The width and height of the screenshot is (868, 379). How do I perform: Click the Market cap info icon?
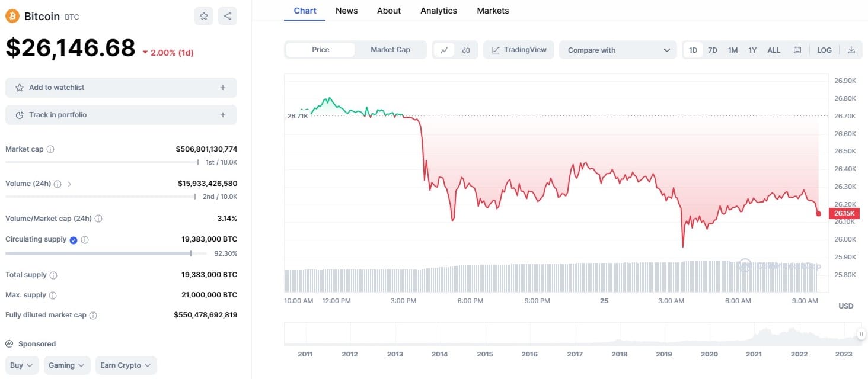50,149
